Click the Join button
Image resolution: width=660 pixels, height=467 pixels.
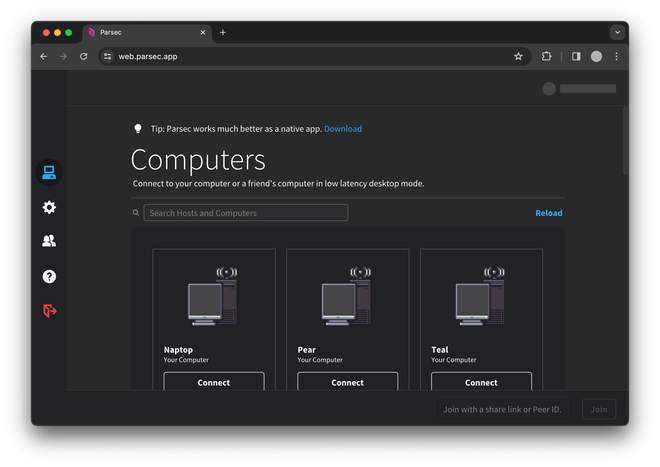[599, 409]
